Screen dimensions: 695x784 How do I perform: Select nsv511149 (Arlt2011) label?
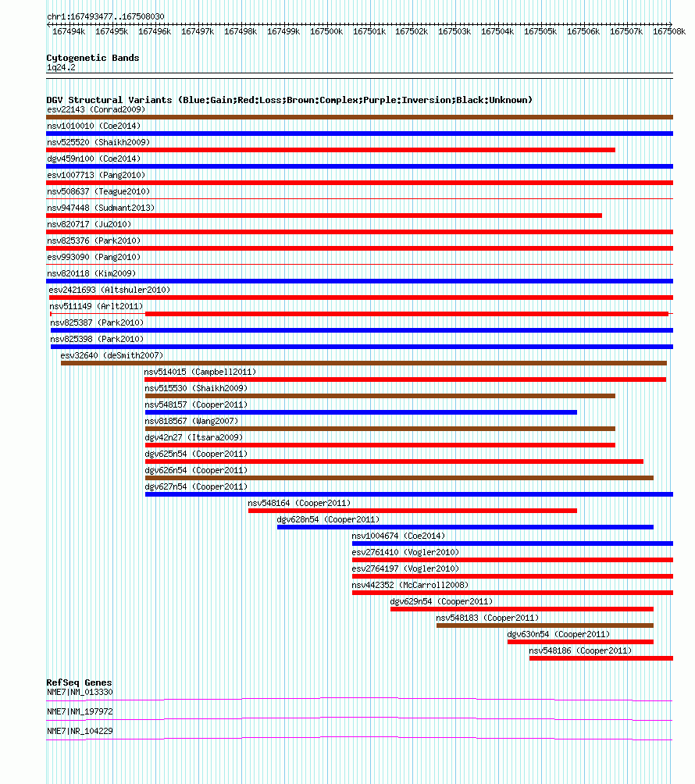[96, 307]
